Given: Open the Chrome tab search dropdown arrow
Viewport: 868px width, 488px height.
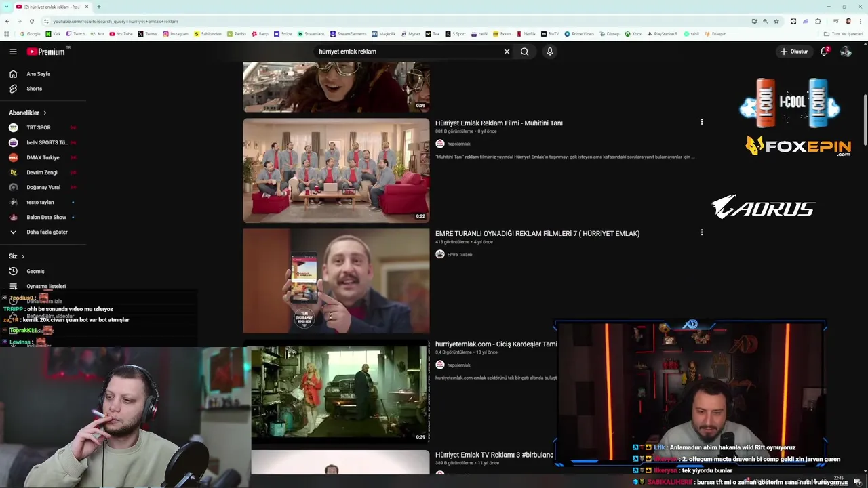Looking at the screenshot, I should pos(7,7).
